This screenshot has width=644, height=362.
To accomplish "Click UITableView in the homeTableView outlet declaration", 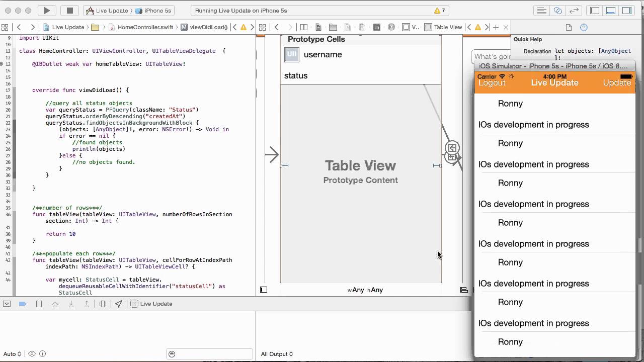I will [x=164, y=64].
